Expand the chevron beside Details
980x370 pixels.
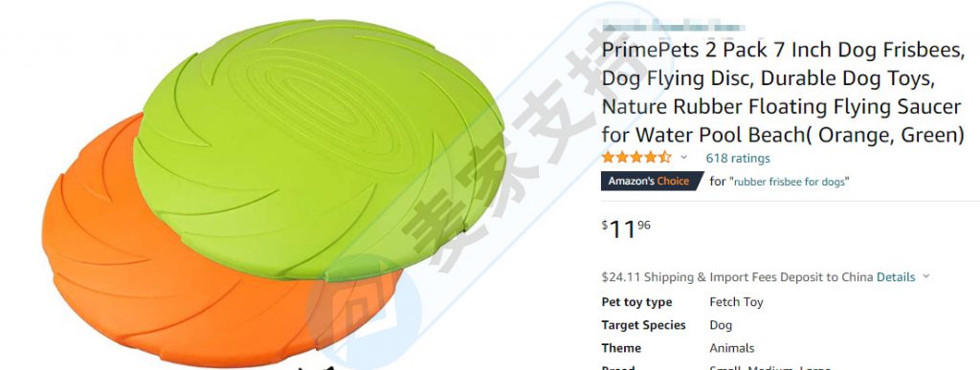pyautogui.click(x=925, y=276)
